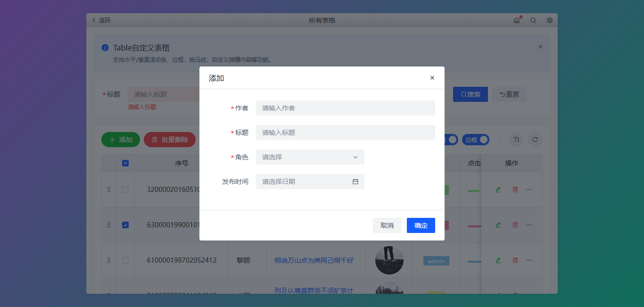Screen dimensions: 644x307
Task: Click the 重置 reset button
Action: [x=509, y=94]
